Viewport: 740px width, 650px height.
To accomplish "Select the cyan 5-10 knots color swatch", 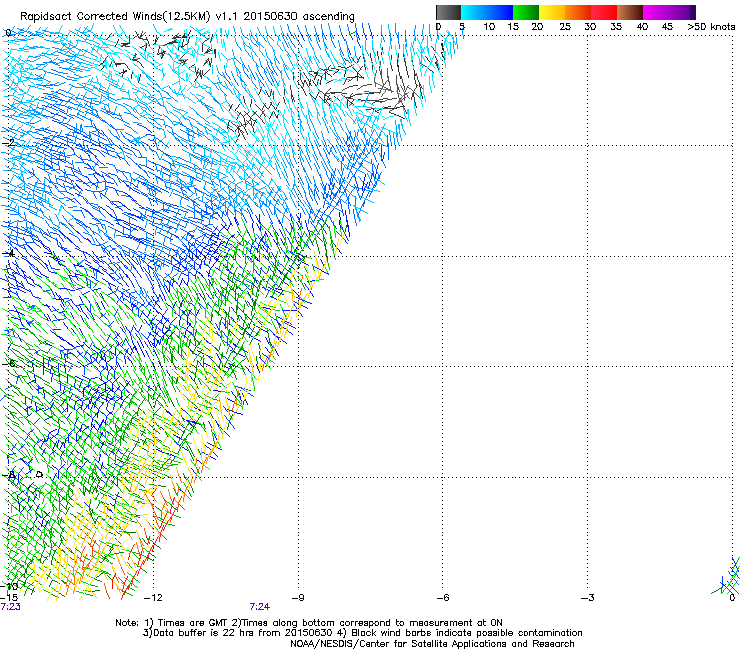I will 474,12.
